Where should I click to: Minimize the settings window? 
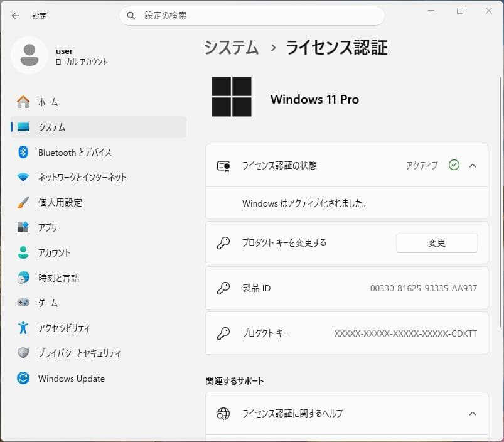431,11
